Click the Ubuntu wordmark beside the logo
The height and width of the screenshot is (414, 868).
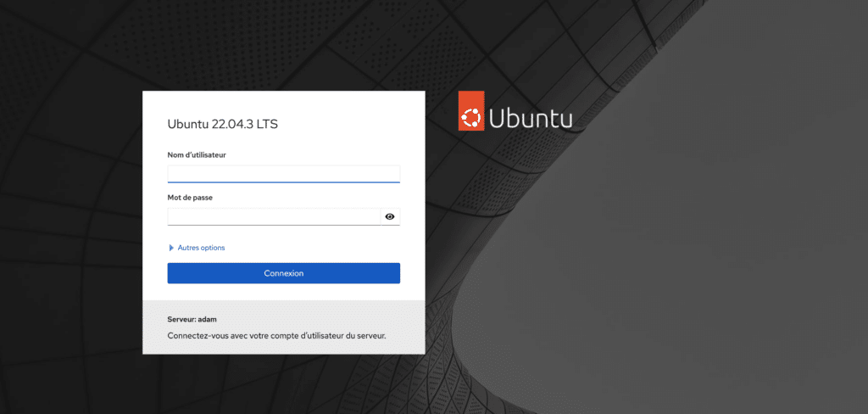pyautogui.click(x=531, y=118)
